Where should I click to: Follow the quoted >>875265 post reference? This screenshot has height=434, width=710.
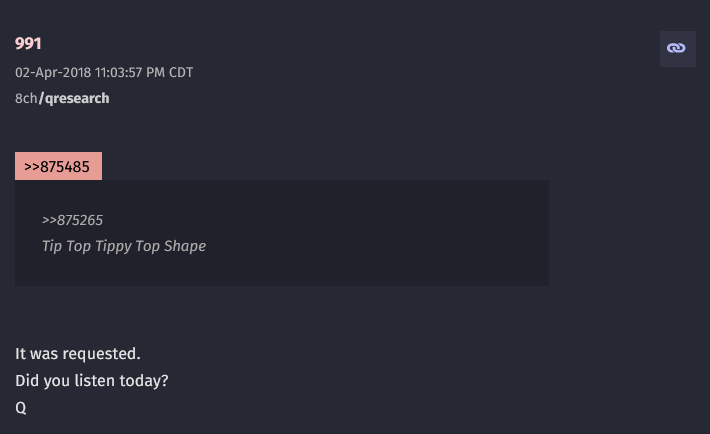tap(72, 220)
